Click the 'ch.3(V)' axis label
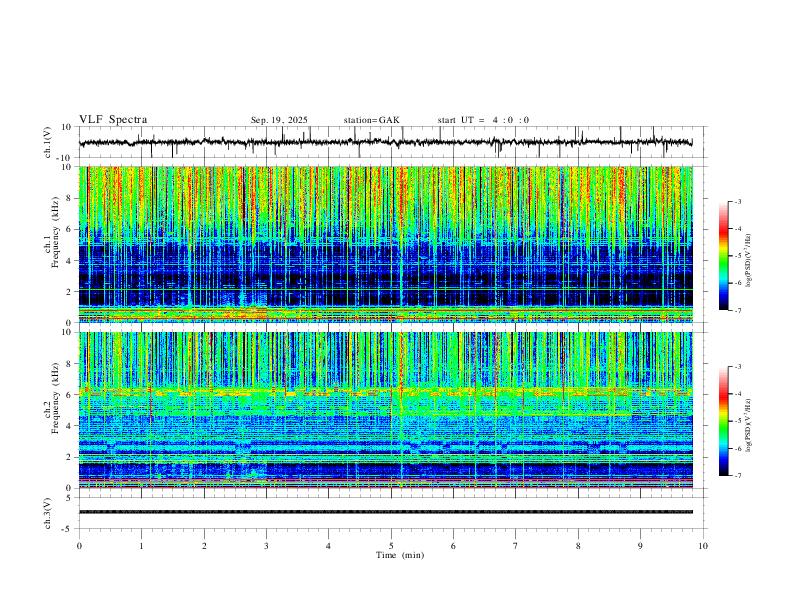Screen dimensions: 792x612 pyautogui.click(x=48, y=513)
